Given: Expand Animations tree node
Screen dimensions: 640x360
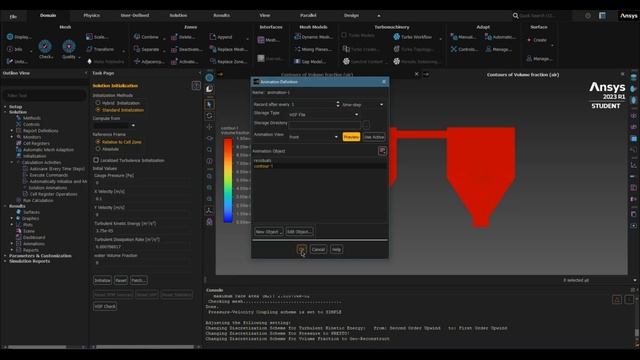Looking at the screenshot, I should tap(12, 244).
